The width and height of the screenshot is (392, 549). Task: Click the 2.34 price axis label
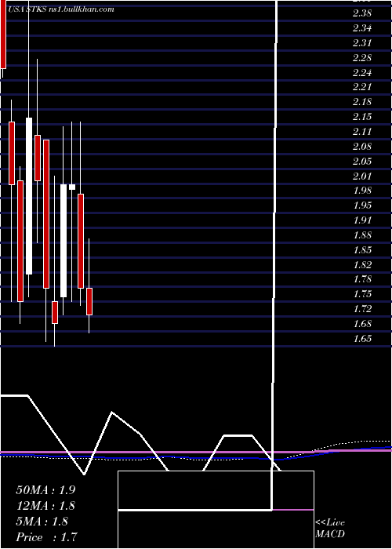[362, 28]
